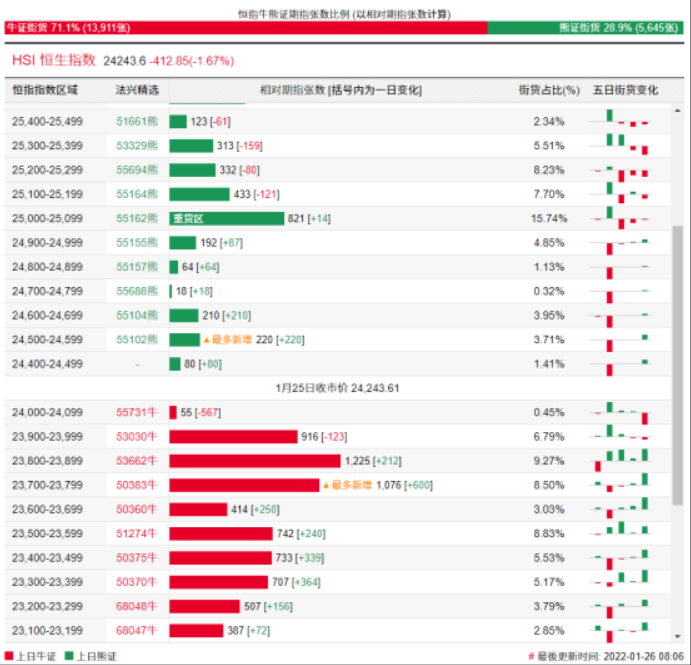
Task: Open warrant link 50383牛
Action: click(137, 485)
